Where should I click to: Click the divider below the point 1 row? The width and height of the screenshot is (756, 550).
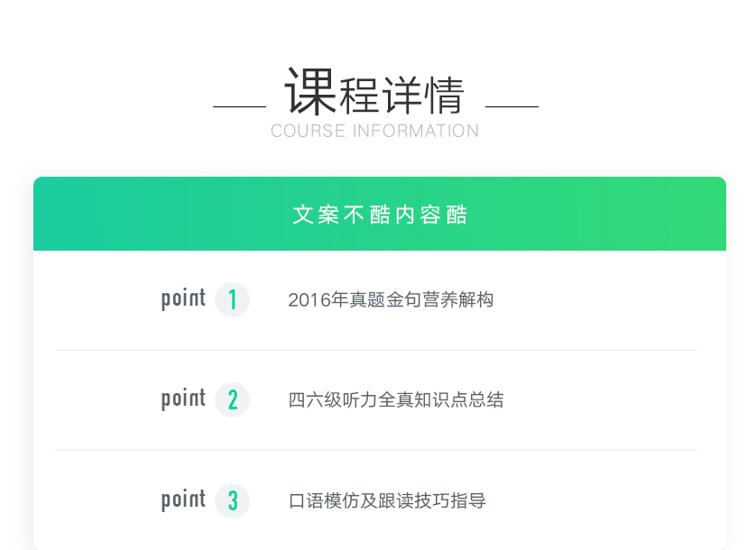[x=376, y=349]
